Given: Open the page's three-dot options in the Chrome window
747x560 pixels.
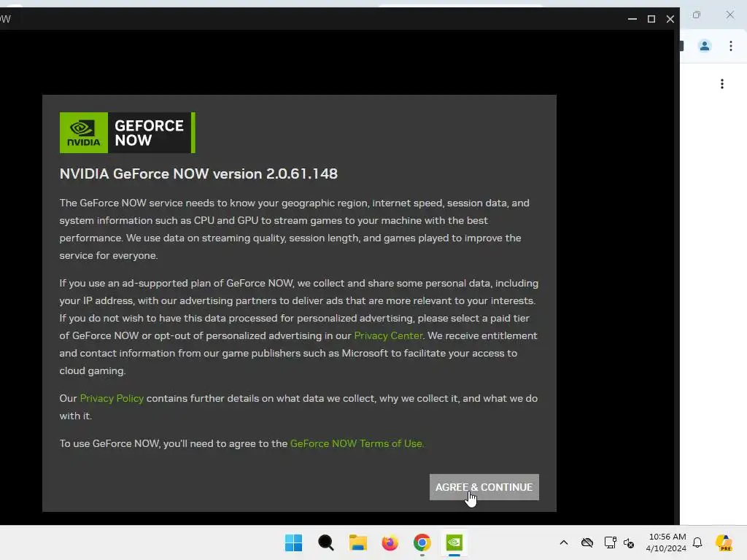Looking at the screenshot, I should click(722, 84).
